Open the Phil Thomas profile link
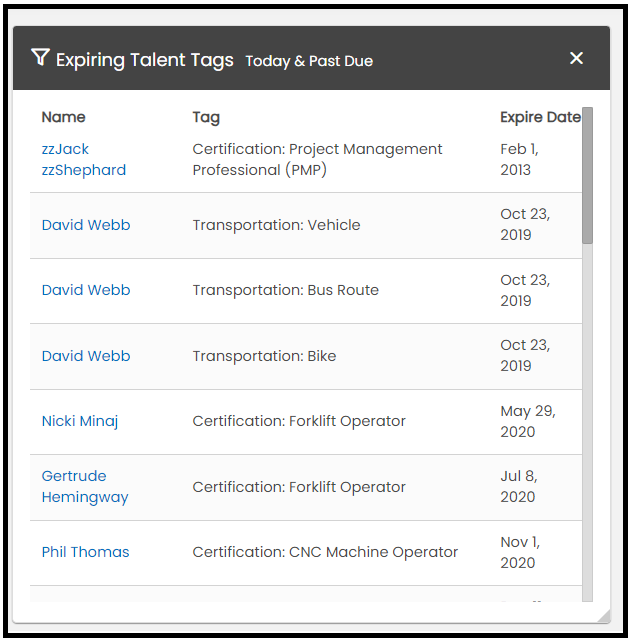 click(x=85, y=552)
